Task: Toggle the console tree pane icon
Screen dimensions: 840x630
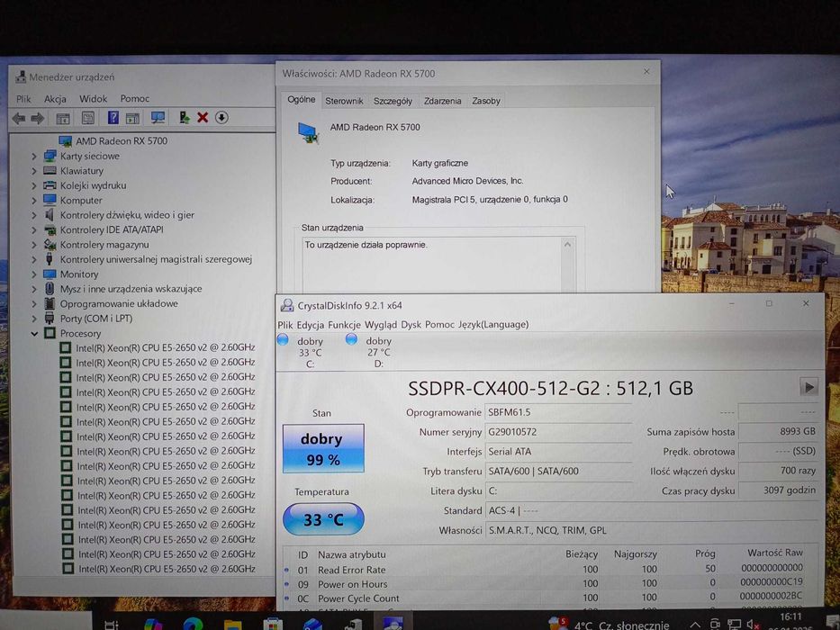Action: [x=63, y=118]
